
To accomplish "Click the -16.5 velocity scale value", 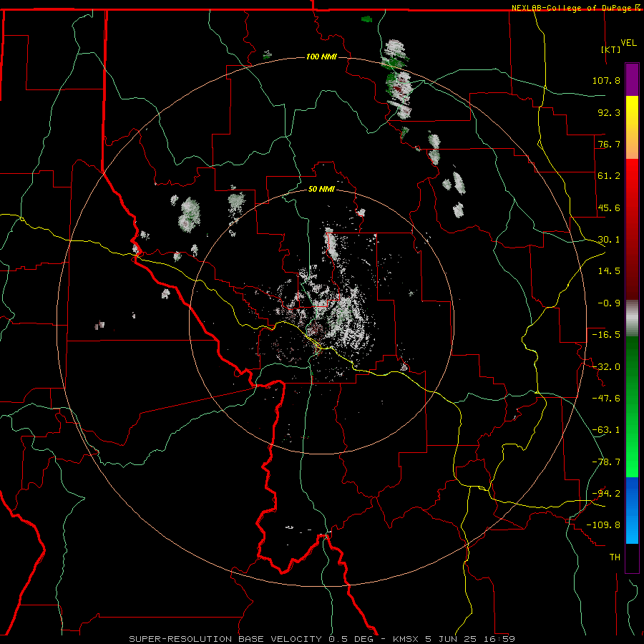I will point(606,335).
